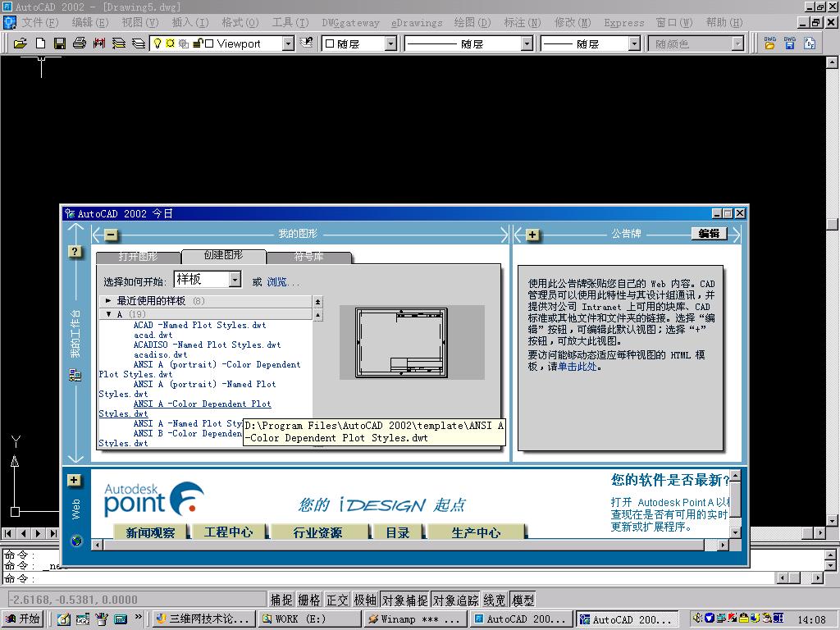Viewport: 840px width, 630px height.
Task: Click the question mark help icon
Action: (75, 251)
